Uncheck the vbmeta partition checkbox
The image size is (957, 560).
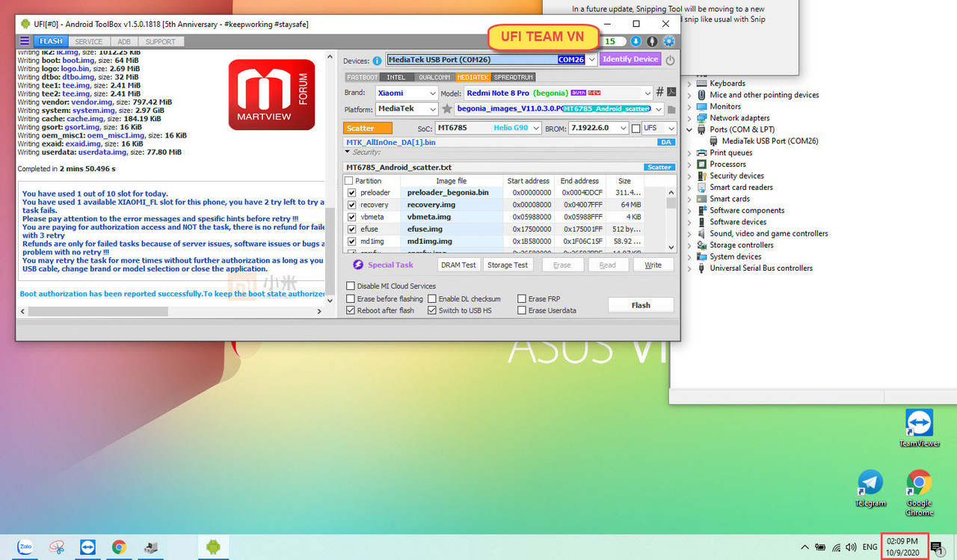tap(352, 217)
